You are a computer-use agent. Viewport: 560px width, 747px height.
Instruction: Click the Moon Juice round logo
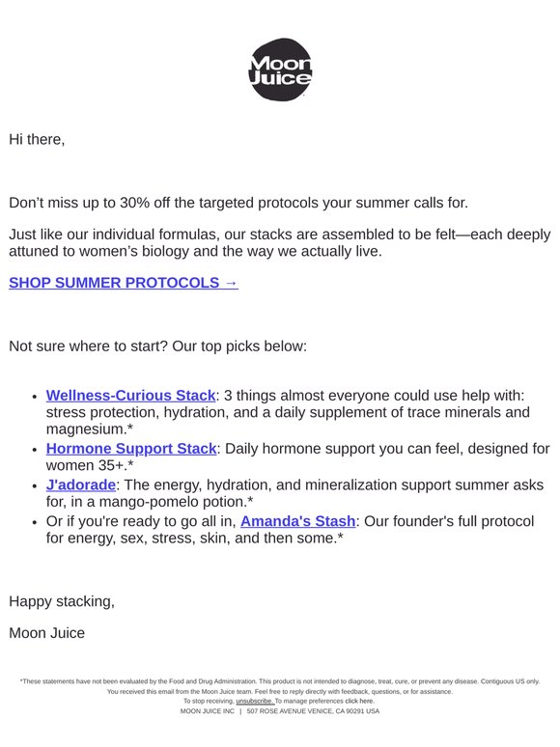pos(280,69)
